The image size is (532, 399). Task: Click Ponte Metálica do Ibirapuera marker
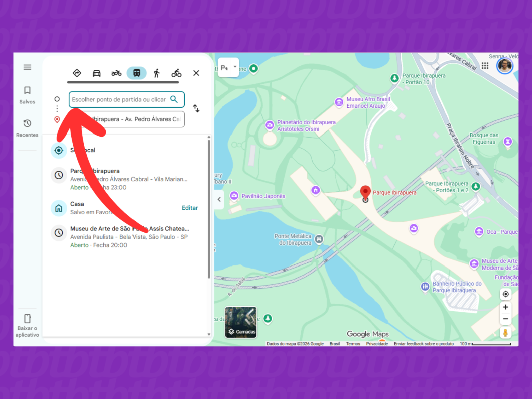[319, 239]
